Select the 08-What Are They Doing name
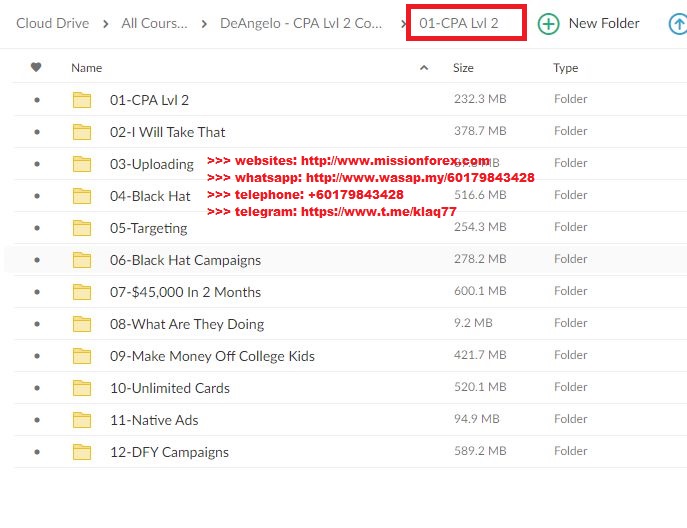The height and width of the screenshot is (528, 687). pos(187,325)
